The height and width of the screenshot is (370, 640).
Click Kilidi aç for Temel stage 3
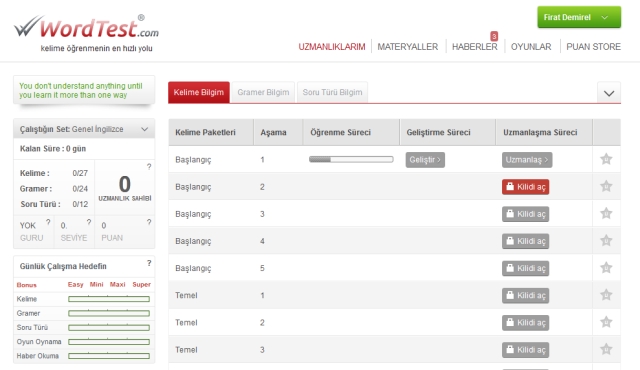click(x=525, y=350)
